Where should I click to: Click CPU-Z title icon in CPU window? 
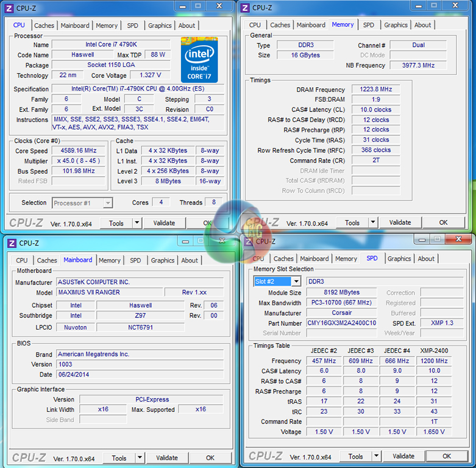click(x=8, y=8)
